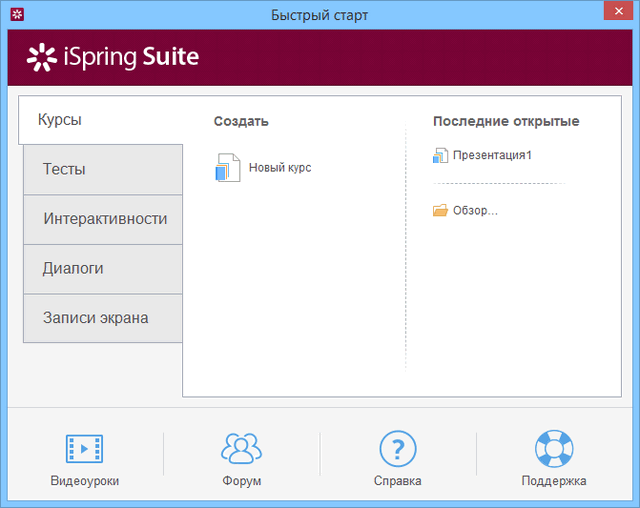
Task: Click the iSpring Suite logo
Action: point(113,57)
